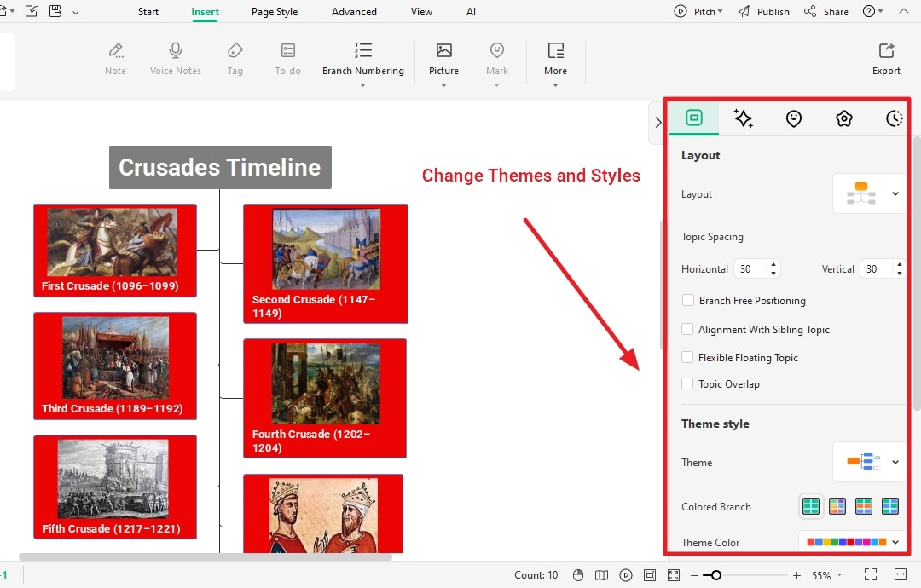
Task: Open the history clock panel tab
Action: coord(894,118)
